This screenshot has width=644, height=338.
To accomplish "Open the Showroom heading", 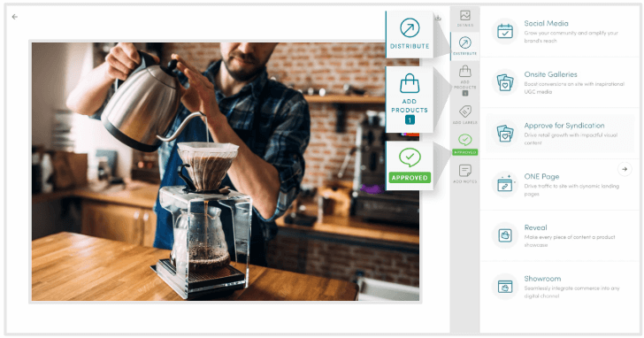I will coord(542,279).
